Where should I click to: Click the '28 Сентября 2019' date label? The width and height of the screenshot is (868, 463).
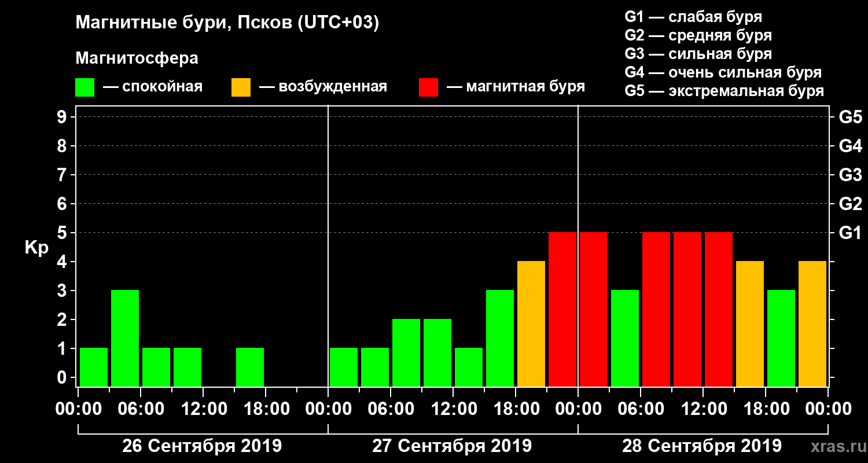click(702, 446)
